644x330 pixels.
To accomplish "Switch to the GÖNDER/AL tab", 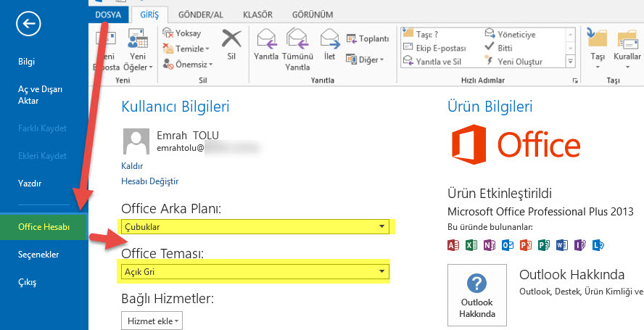I will pos(201,15).
